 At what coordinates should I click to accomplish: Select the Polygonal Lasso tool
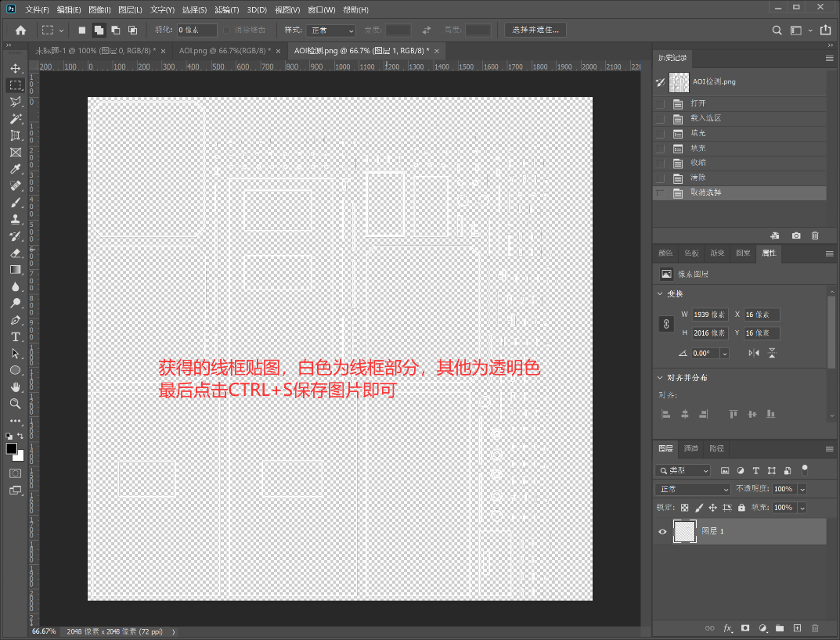click(16, 102)
